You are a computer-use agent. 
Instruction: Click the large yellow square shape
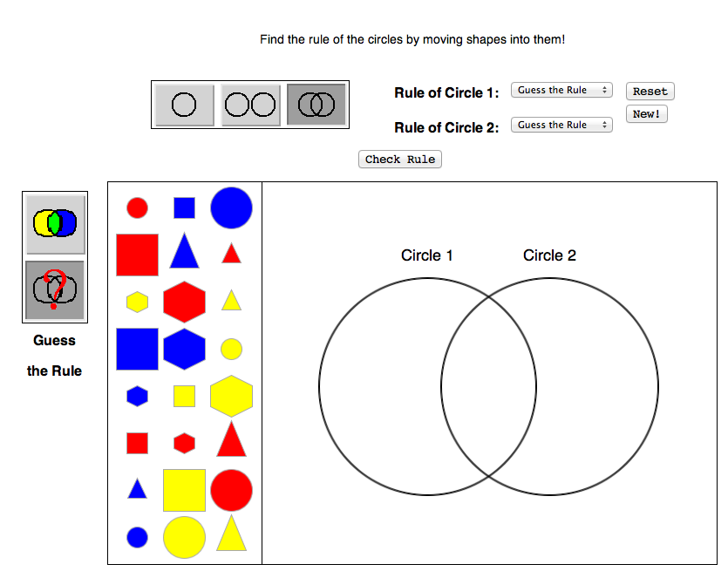coord(184,490)
